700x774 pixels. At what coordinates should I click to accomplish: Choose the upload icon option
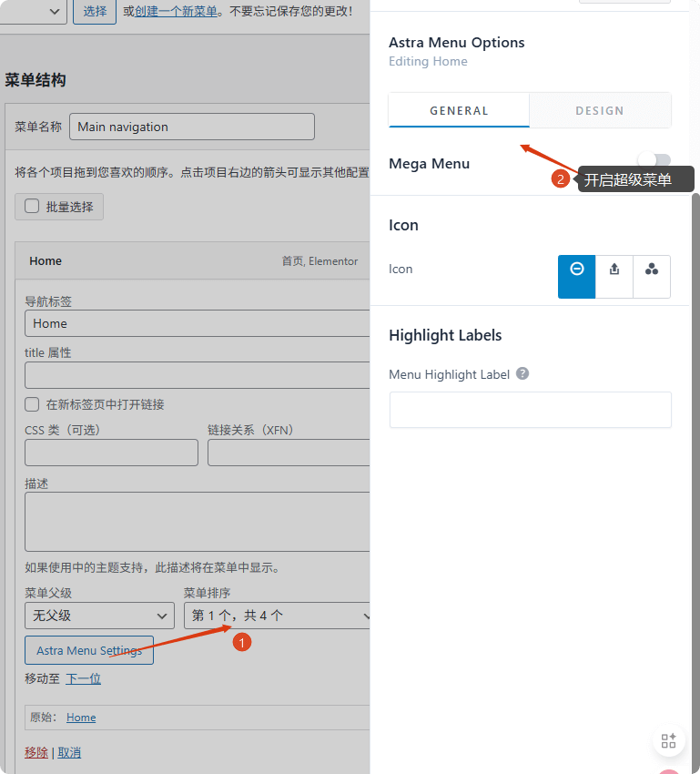[614, 276]
